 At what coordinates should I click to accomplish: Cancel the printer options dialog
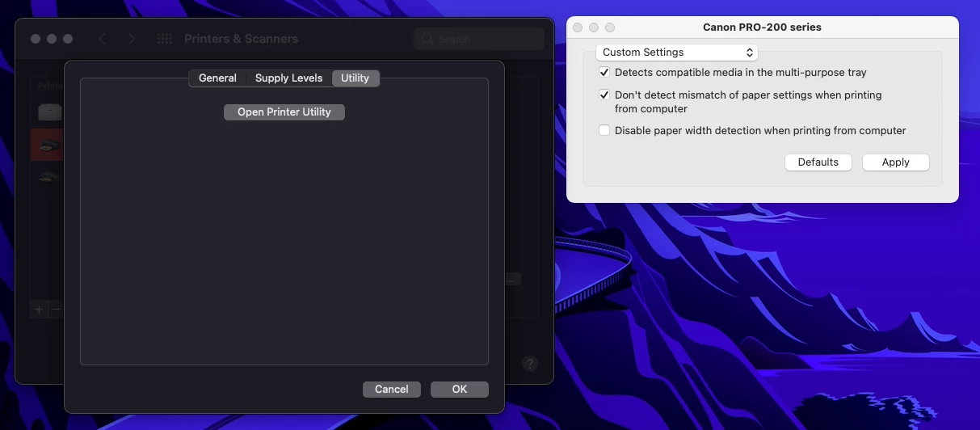tap(392, 390)
